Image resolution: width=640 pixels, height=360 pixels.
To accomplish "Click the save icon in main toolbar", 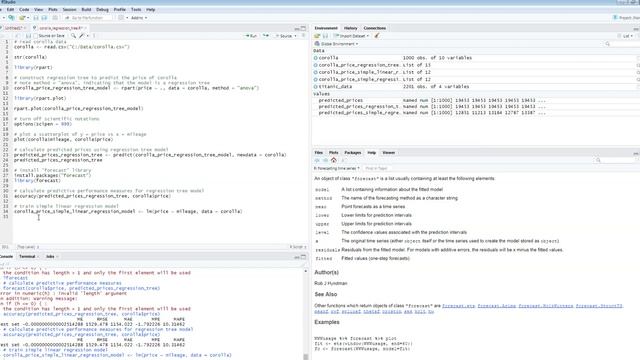I will (x=36, y=18).
